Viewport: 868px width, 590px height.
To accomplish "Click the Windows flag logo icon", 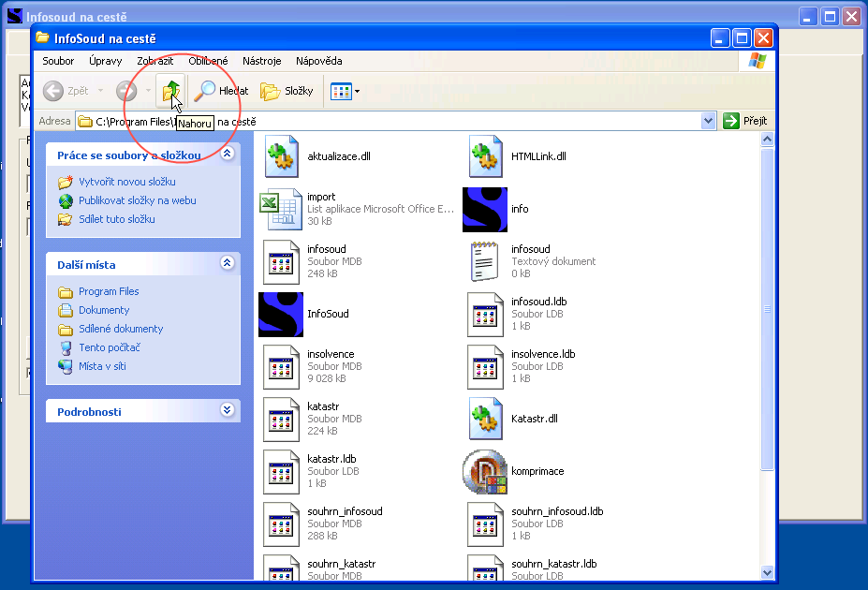I will [757, 61].
